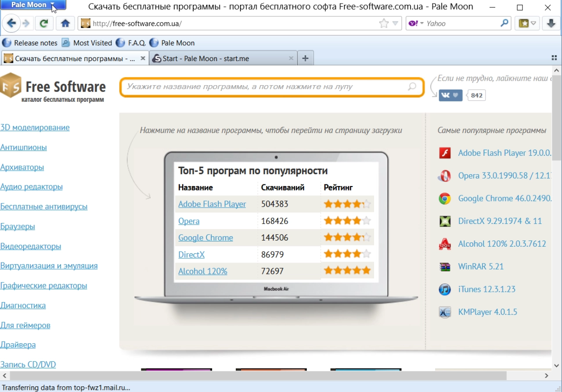Open Alcohol 120% link in Top-5 table

point(203,271)
